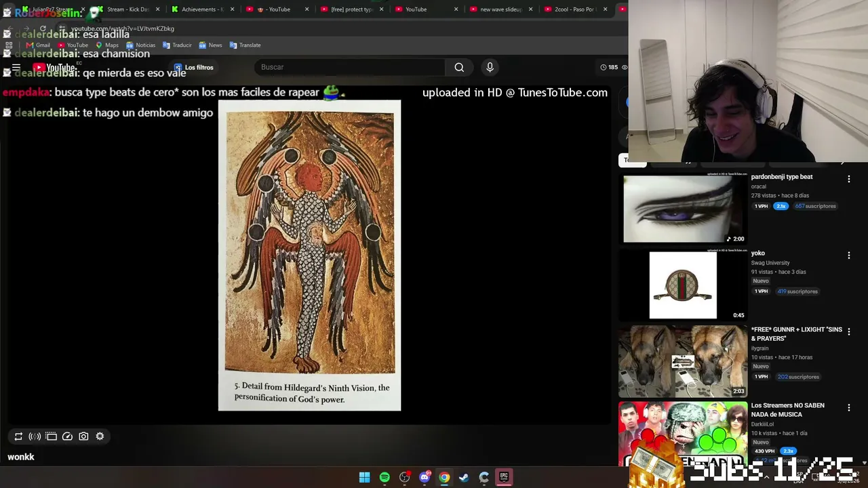868x488 pixels.
Task: Focus the Buscar search field
Action: [349, 67]
